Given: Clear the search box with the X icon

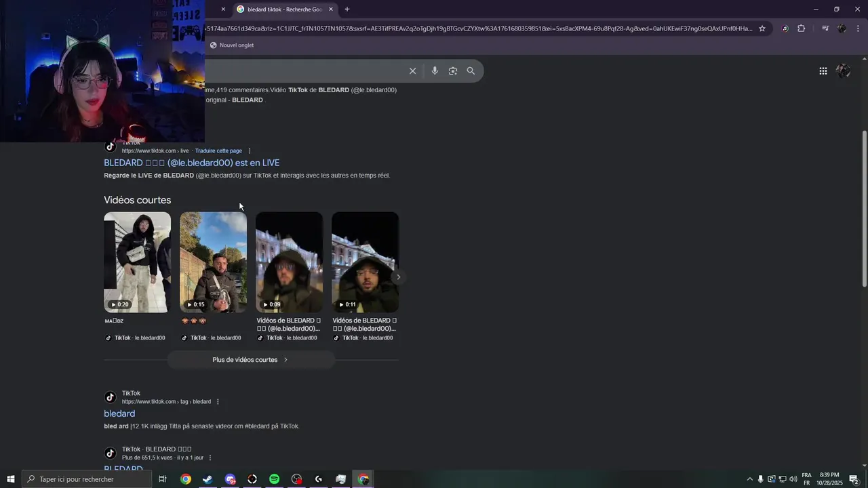Looking at the screenshot, I should (x=412, y=71).
